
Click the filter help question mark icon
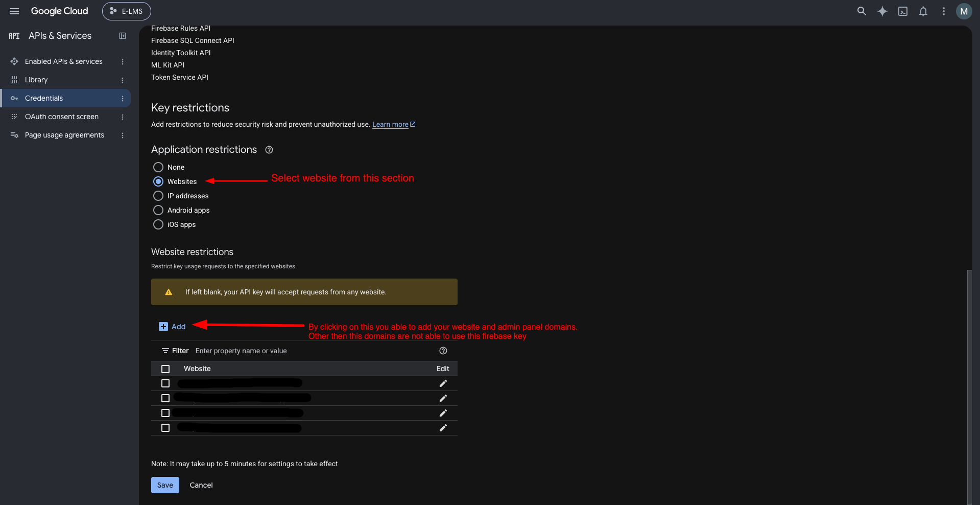click(x=443, y=351)
